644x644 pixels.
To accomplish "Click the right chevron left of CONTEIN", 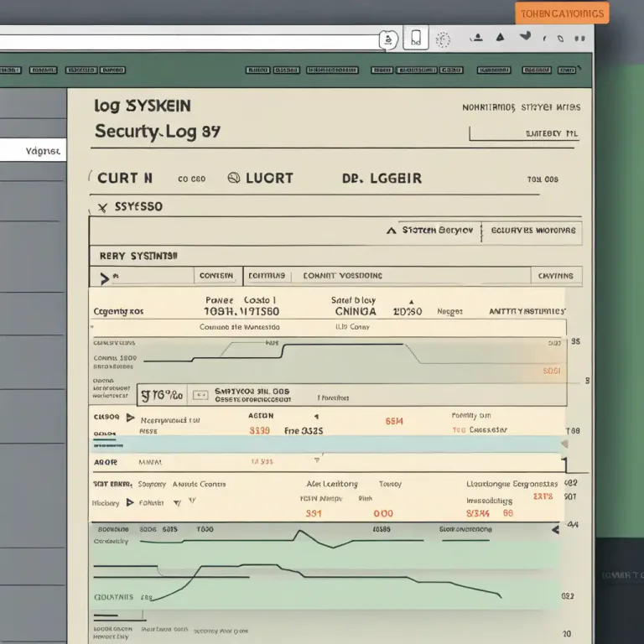I will tap(105, 279).
